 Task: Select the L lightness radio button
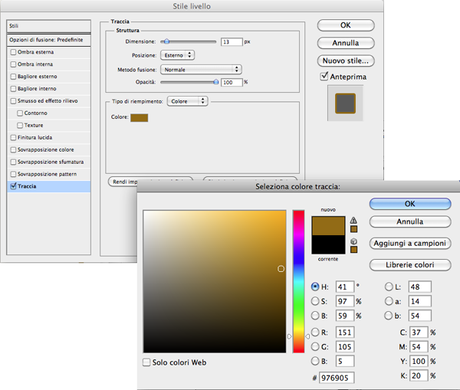pyautogui.click(x=389, y=287)
